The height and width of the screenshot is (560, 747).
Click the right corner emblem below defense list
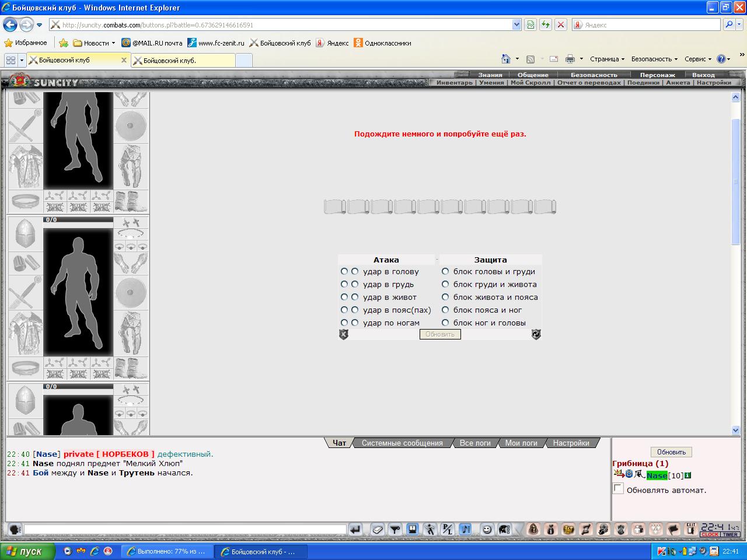click(x=536, y=334)
